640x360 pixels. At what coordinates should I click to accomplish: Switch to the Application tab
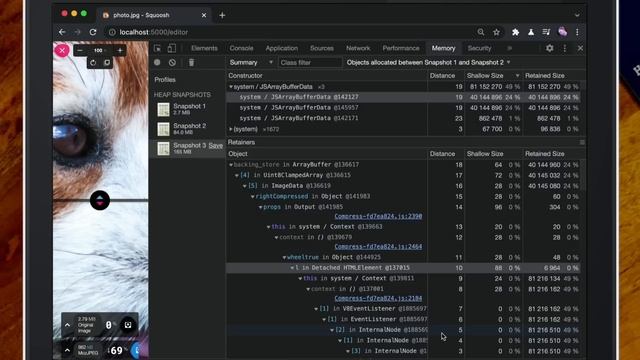282,48
